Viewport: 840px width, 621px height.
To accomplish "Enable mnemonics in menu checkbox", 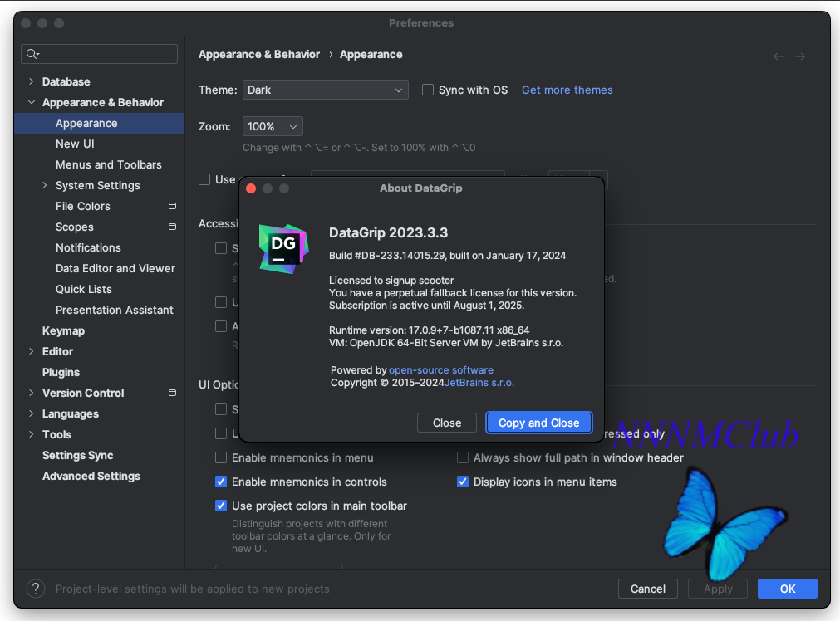I will pyautogui.click(x=221, y=457).
